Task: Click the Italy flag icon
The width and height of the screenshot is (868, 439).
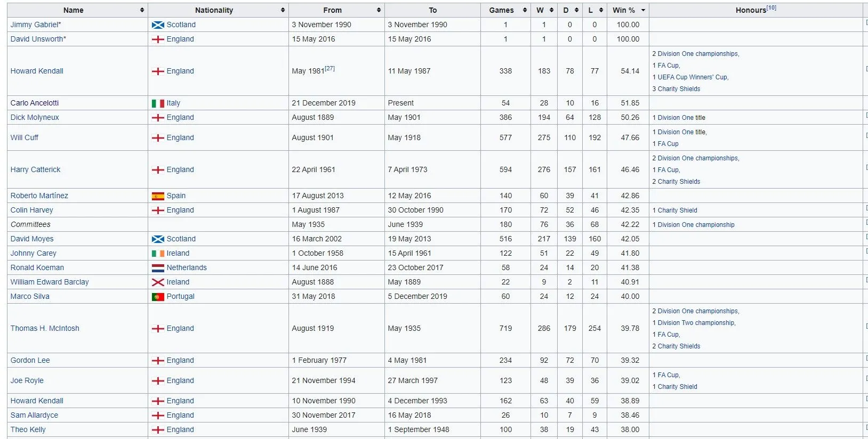Action: (x=158, y=103)
